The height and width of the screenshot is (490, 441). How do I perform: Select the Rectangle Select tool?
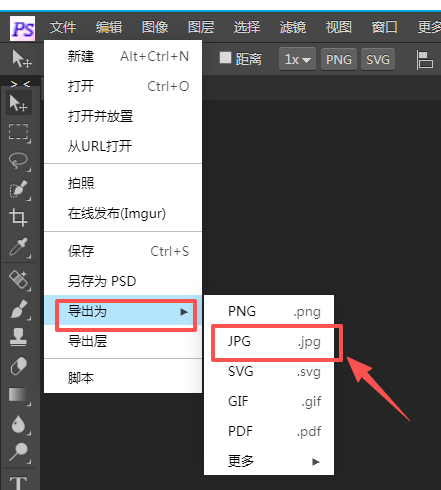19,133
